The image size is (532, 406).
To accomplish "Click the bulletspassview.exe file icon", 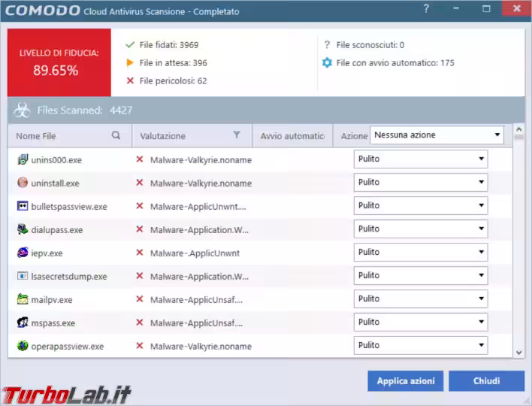I will (23, 206).
